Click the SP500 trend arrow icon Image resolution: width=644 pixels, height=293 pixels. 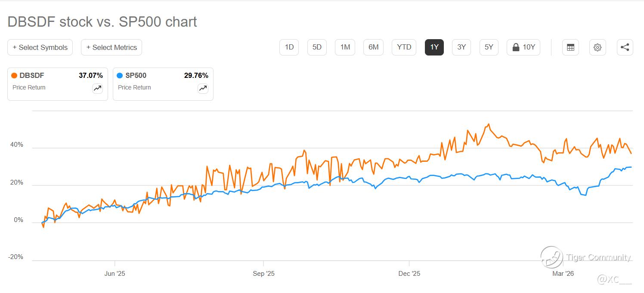(203, 88)
